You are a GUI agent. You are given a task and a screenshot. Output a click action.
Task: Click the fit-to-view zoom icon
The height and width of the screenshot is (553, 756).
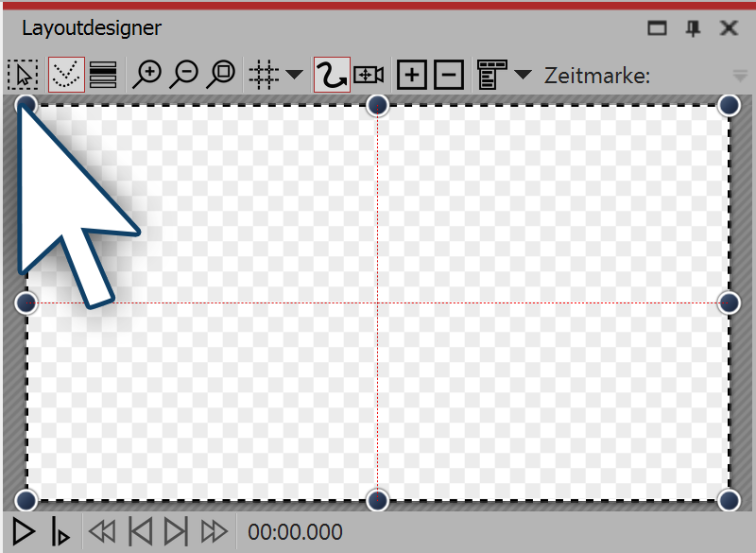pyautogui.click(x=221, y=74)
